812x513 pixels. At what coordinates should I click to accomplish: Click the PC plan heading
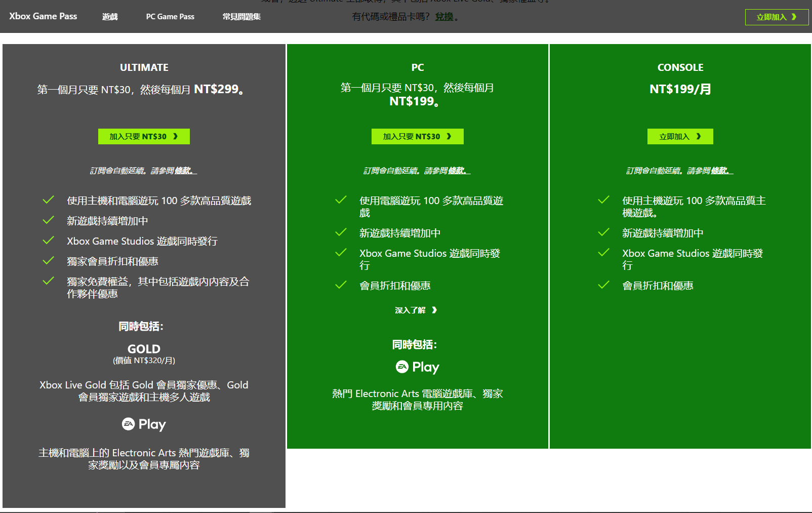417,67
